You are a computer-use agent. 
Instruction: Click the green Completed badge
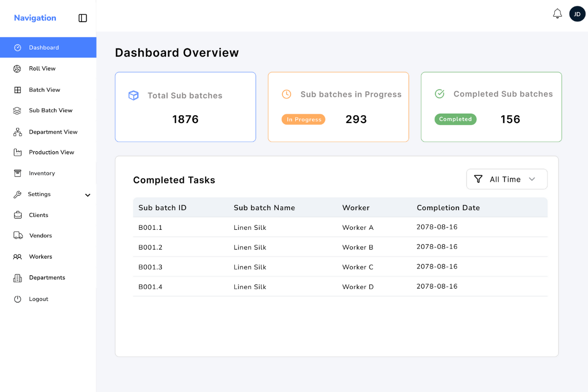coord(455,119)
